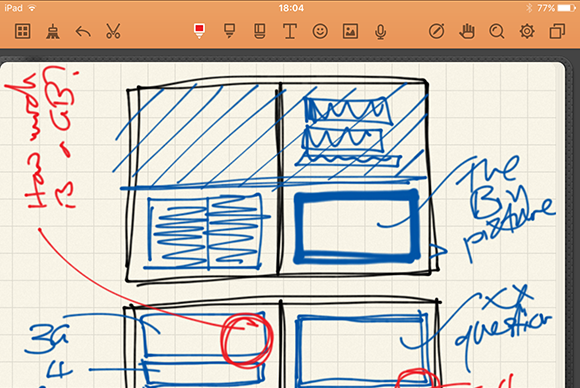580x388 pixels.
Task: Select the text insertion tool
Action: point(290,31)
